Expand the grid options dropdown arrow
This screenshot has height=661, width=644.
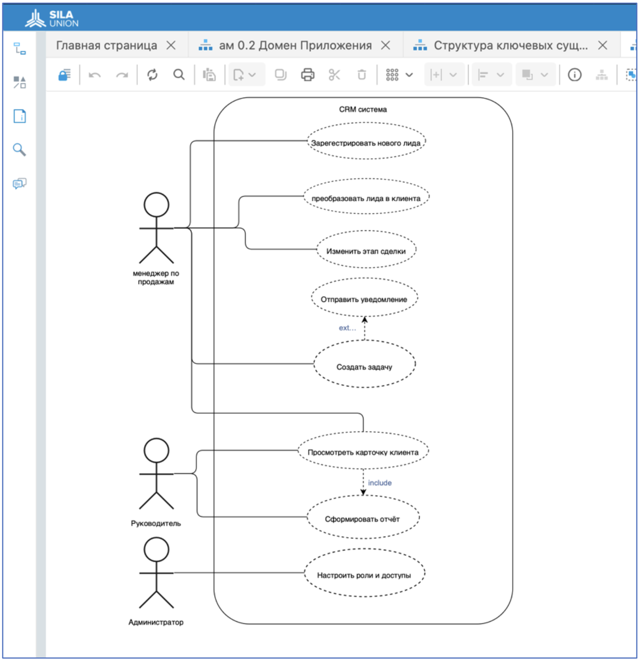point(409,75)
